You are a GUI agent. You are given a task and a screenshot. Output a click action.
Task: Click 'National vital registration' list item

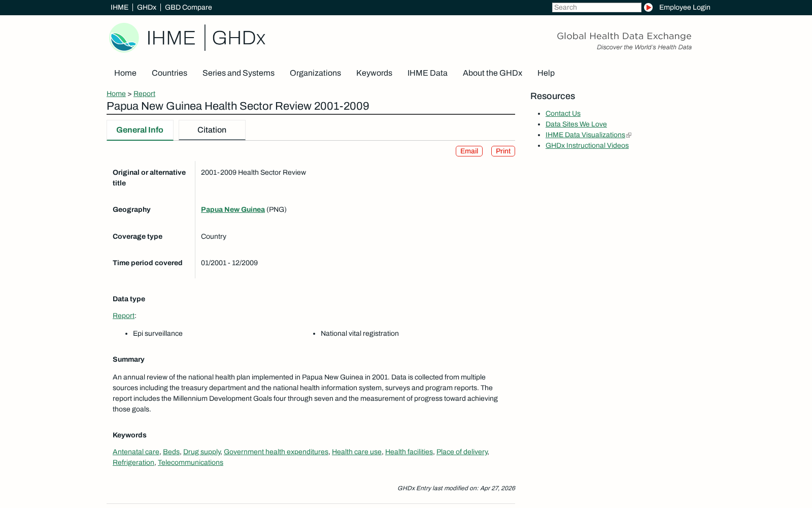(360, 333)
